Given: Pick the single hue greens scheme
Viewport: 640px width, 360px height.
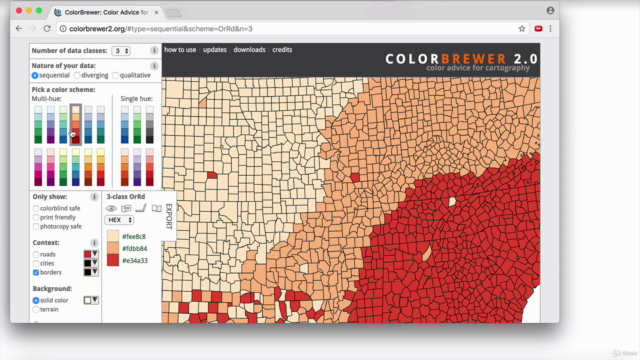Looking at the screenshot, I should click(x=137, y=125).
